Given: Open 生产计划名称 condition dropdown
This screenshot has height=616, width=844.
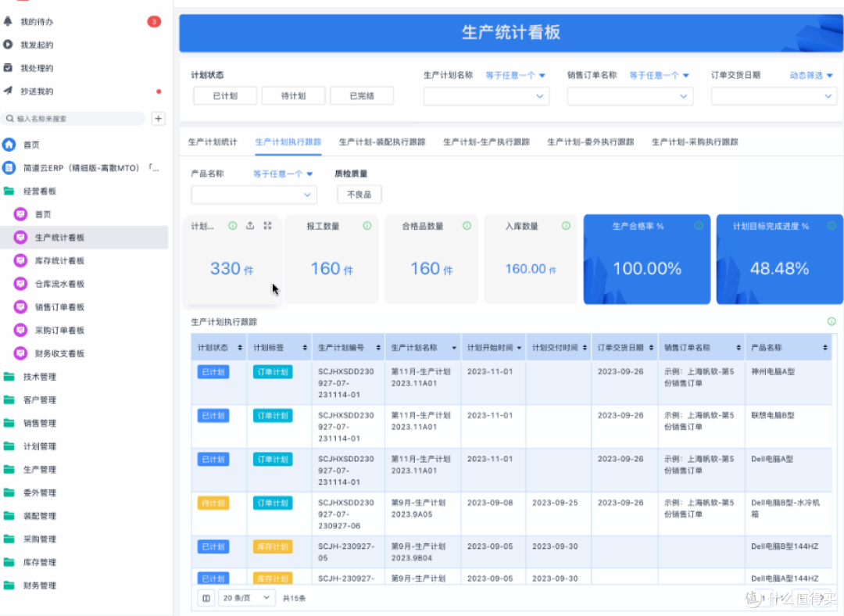Looking at the screenshot, I should [515, 75].
